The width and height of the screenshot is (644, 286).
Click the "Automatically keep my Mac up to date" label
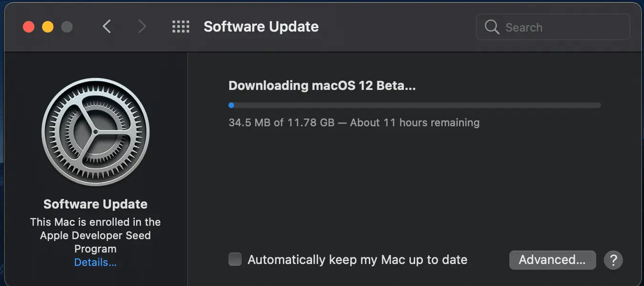357,260
